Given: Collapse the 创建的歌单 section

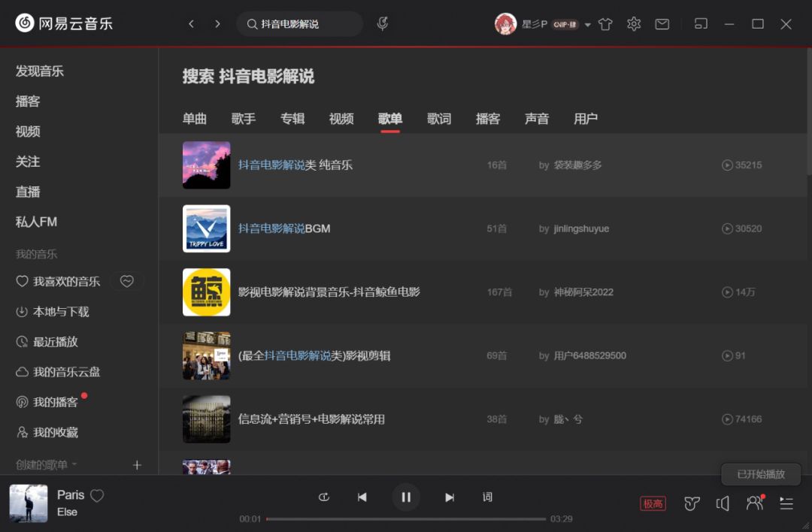Looking at the screenshot, I should click(x=46, y=464).
